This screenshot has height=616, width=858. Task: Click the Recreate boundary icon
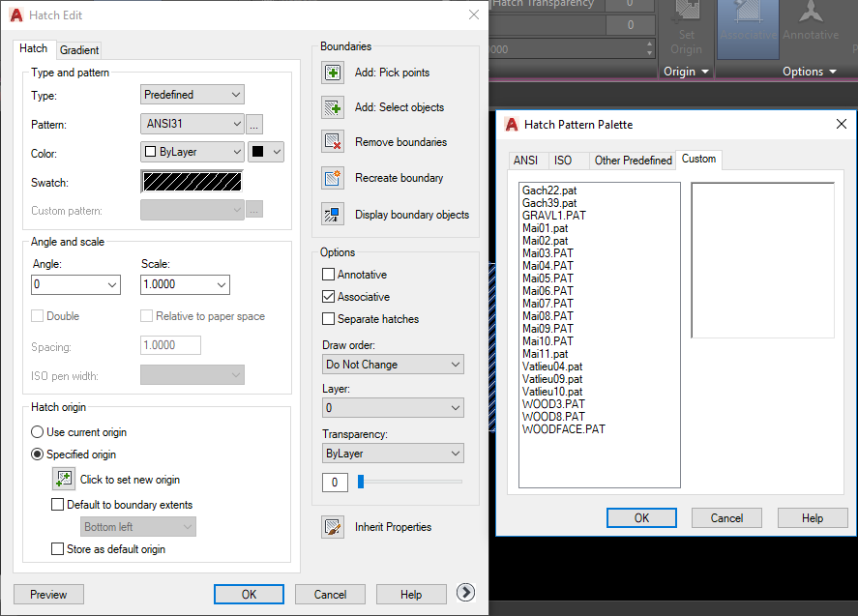(x=333, y=178)
